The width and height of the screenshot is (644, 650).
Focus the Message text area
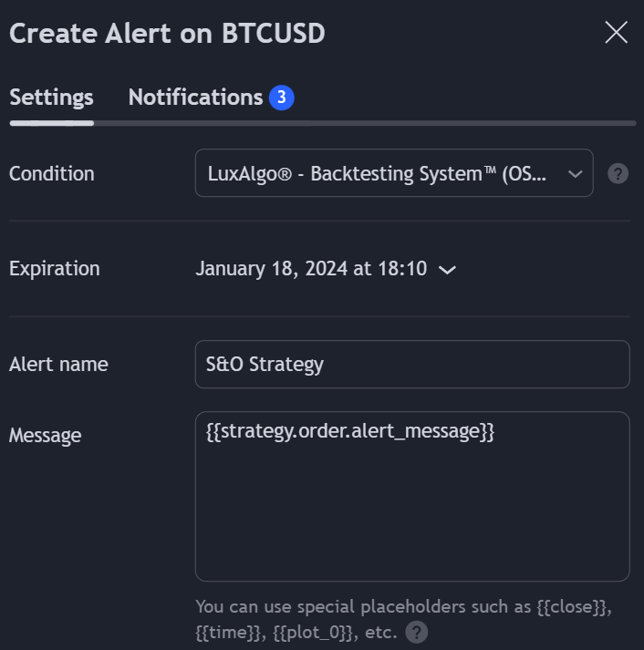412,496
